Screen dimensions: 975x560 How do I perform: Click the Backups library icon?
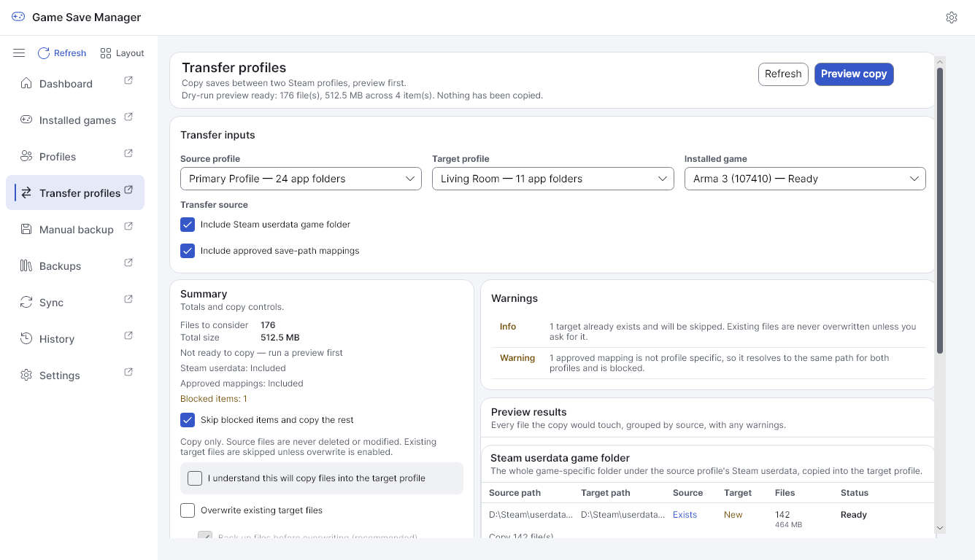point(26,265)
